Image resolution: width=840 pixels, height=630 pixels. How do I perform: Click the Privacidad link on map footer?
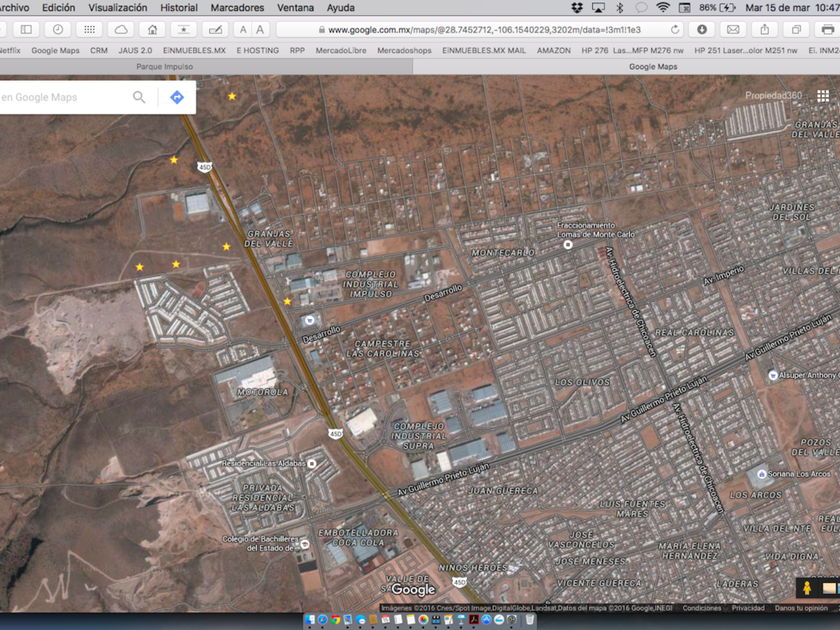tap(748, 608)
